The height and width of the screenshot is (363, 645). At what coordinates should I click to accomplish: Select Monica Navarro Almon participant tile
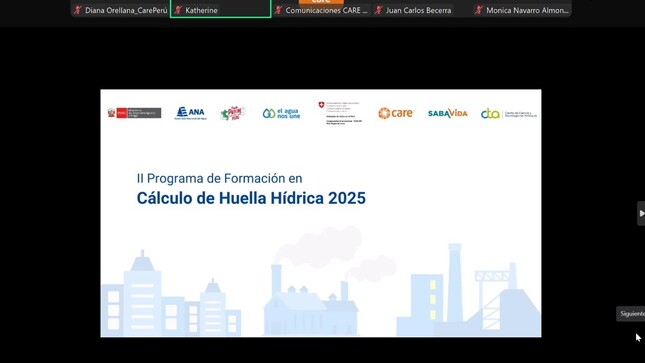tap(522, 9)
